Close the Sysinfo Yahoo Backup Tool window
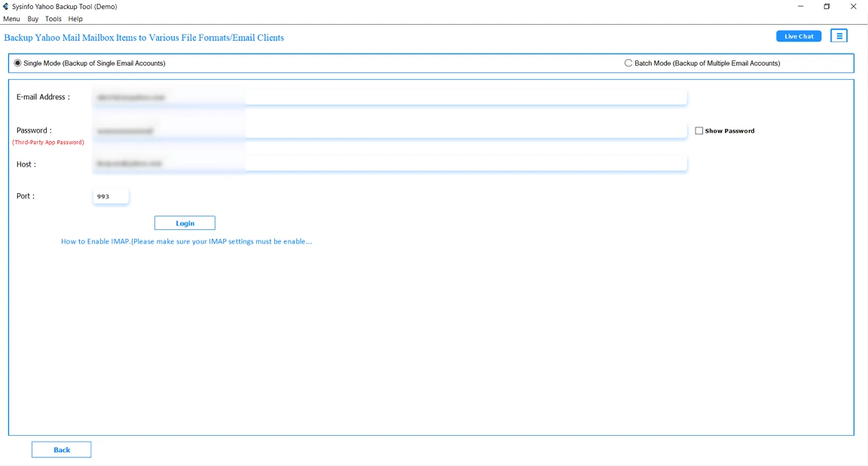The width and height of the screenshot is (868, 466). point(853,7)
